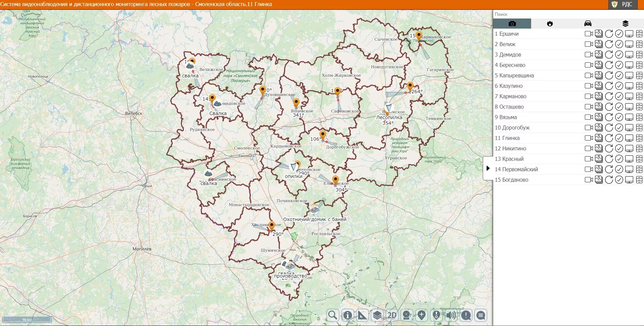
Task: Toggle the check mark for 2 Велиж
Action: (619, 44)
